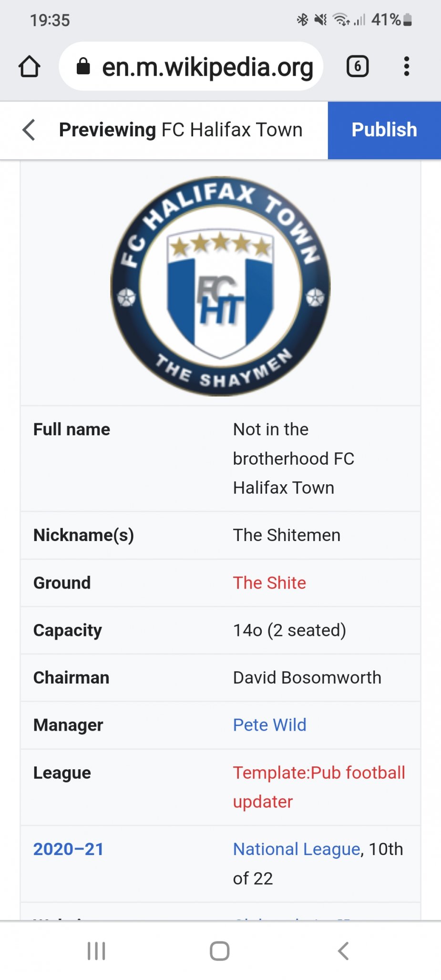
Task: Open the Pete Wild manager link
Action: click(269, 725)
